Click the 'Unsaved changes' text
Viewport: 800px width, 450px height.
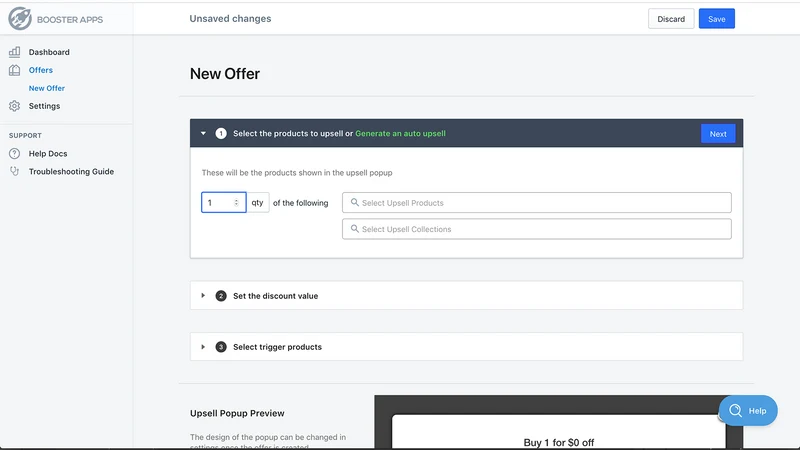click(x=230, y=19)
